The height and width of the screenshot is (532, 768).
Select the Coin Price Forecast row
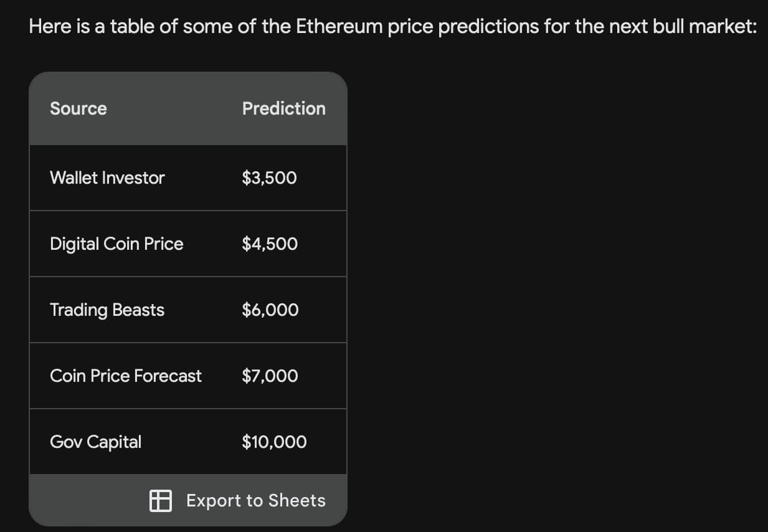point(126,376)
